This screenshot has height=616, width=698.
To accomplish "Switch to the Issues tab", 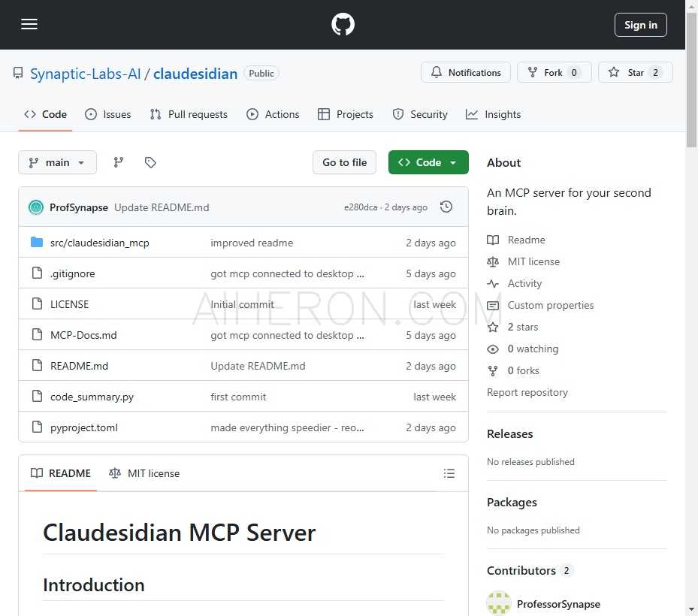I will pyautogui.click(x=107, y=114).
